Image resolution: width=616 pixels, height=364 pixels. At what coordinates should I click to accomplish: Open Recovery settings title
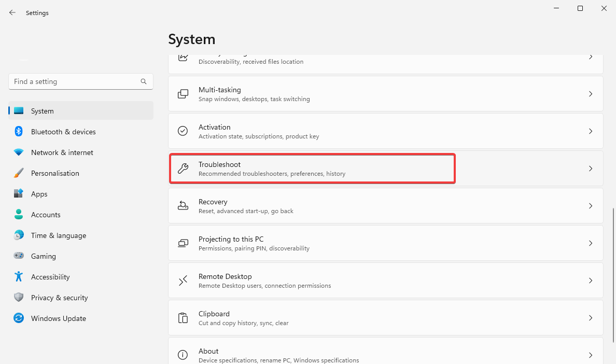click(213, 202)
